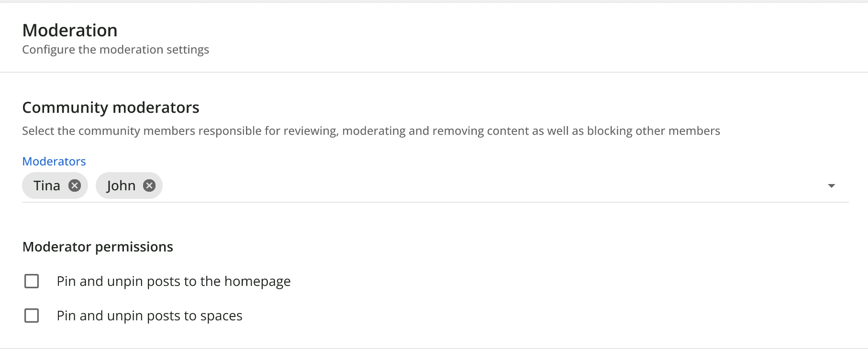Click the Moderator permissions section heading
The height and width of the screenshot is (349, 868).
coord(97,247)
